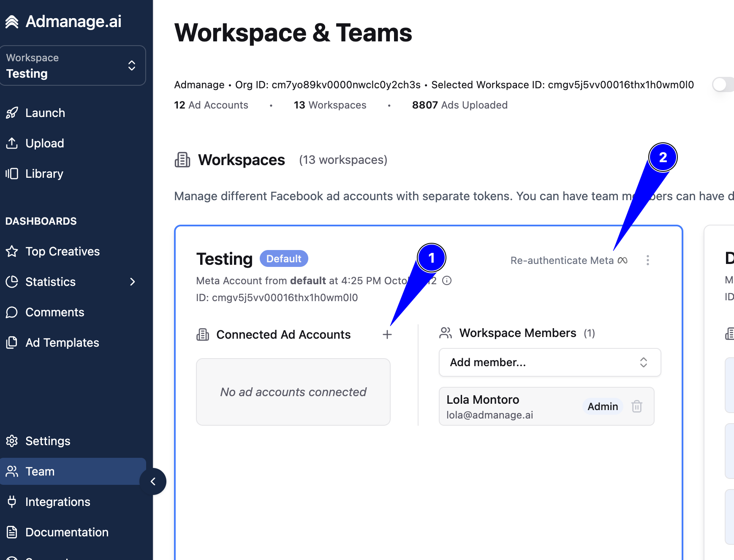Click the Default badge on Testing workspace
Viewport: 734px width, 560px height.
click(x=284, y=258)
